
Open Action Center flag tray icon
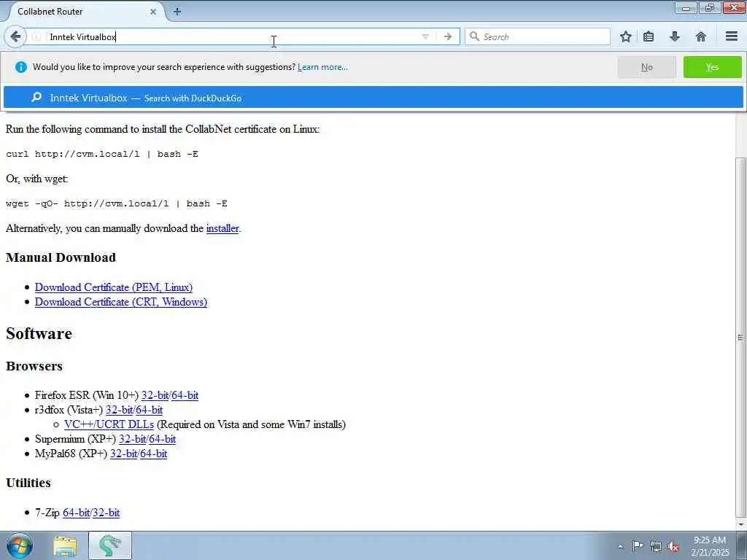coord(638,545)
